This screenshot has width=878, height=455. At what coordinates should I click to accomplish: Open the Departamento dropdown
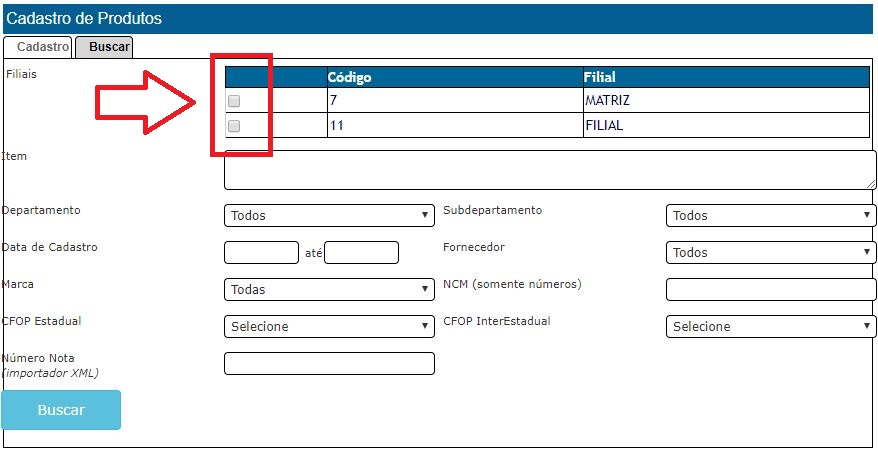click(x=329, y=215)
